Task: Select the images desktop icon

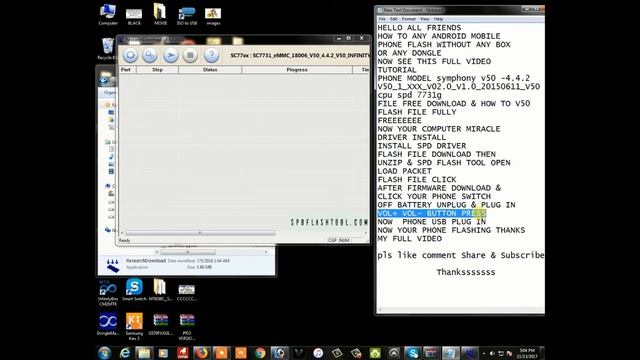Action: [213, 16]
